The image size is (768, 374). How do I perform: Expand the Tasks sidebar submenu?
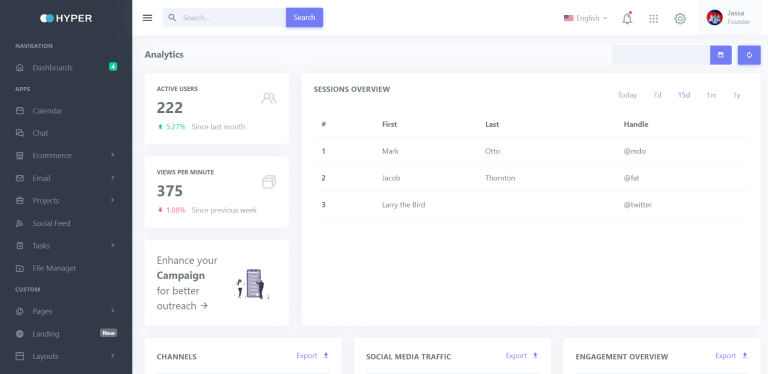tap(66, 246)
